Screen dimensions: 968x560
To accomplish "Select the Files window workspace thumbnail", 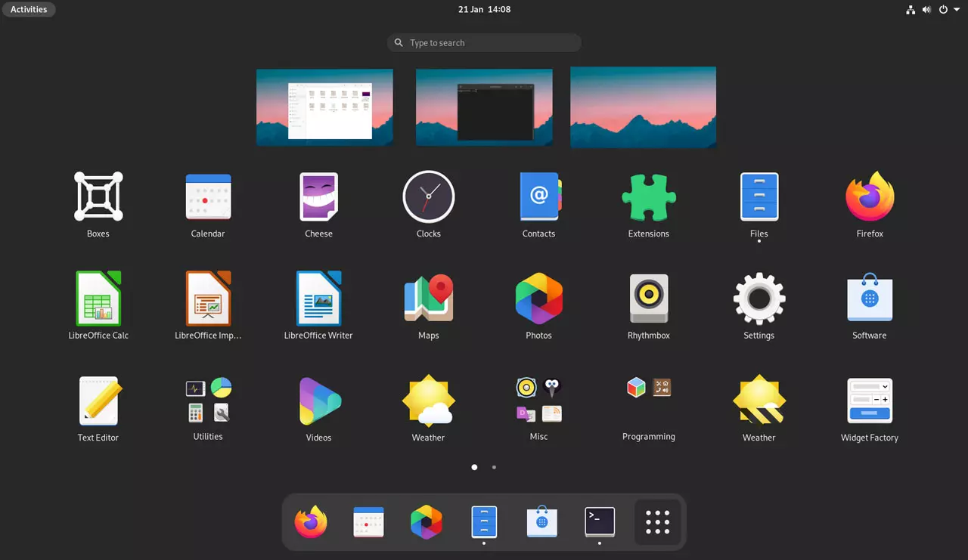I will point(324,107).
